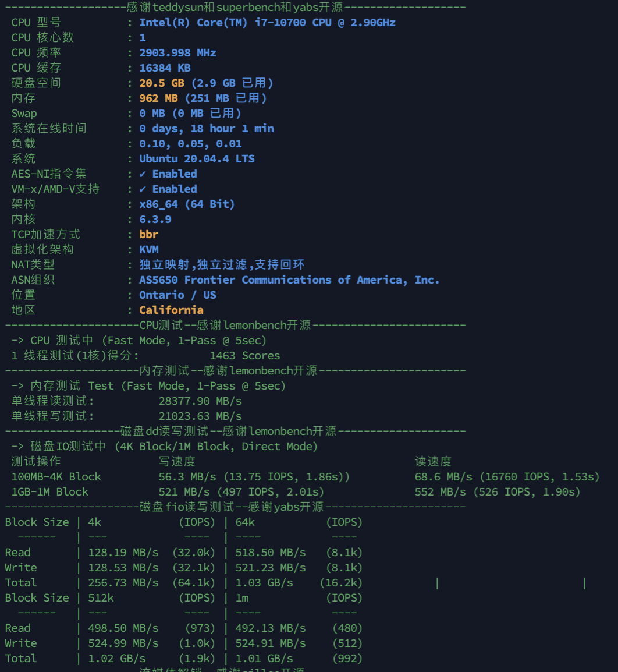The width and height of the screenshot is (618, 672).
Task: Select the bbr TCP acceleration value
Action: (x=149, y=235)
